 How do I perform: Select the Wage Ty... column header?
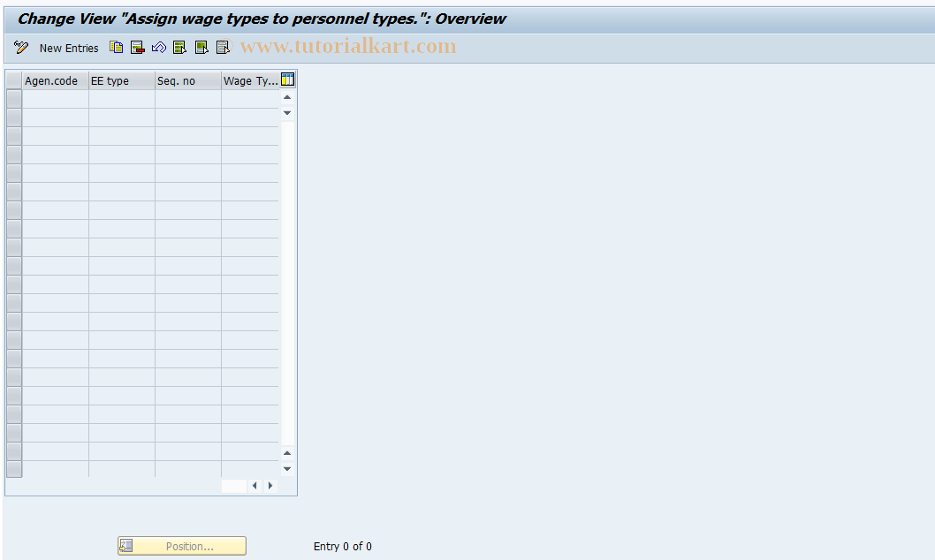coord(250,81)
